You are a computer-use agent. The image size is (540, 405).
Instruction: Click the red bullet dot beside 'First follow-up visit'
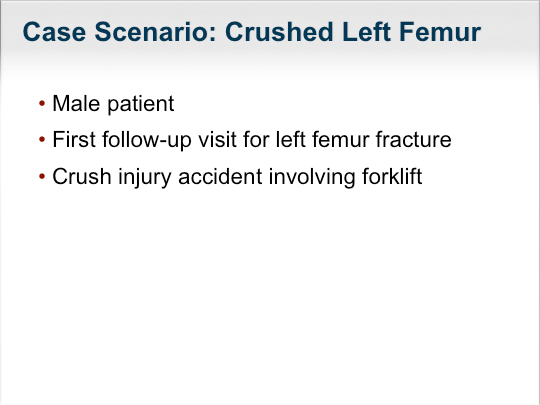coord(42,139)
